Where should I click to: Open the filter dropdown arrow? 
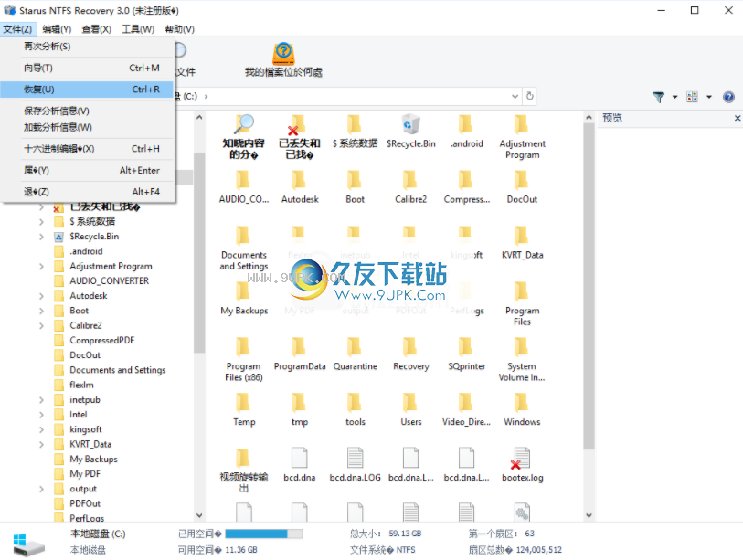(x=674, y=97)
